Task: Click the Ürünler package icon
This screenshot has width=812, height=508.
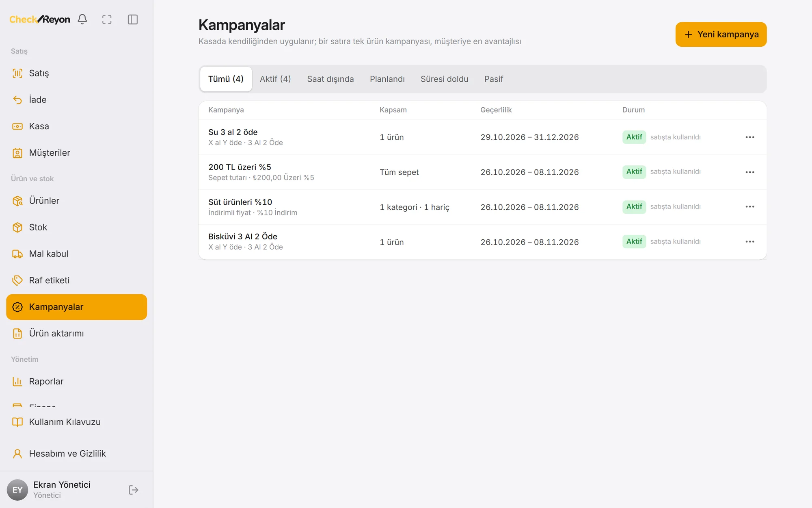Action: tap(17, 201)
